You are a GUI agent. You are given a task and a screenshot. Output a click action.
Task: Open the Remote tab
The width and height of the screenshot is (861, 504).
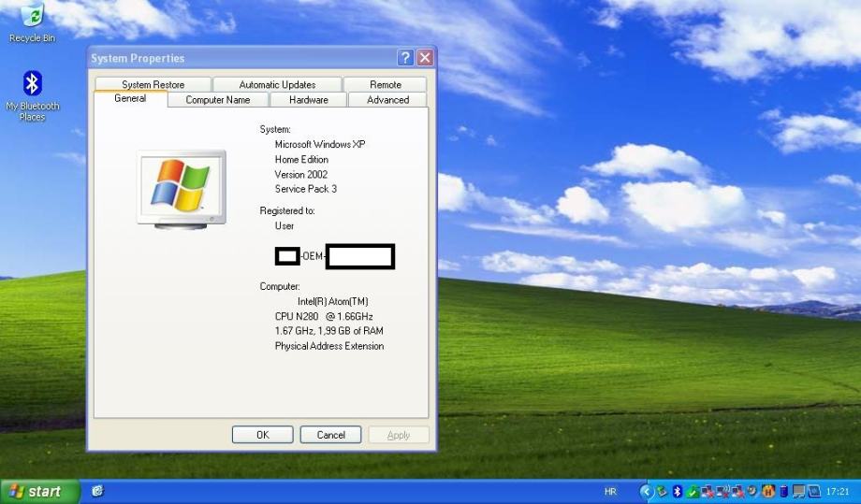click(x=386, y=84)
